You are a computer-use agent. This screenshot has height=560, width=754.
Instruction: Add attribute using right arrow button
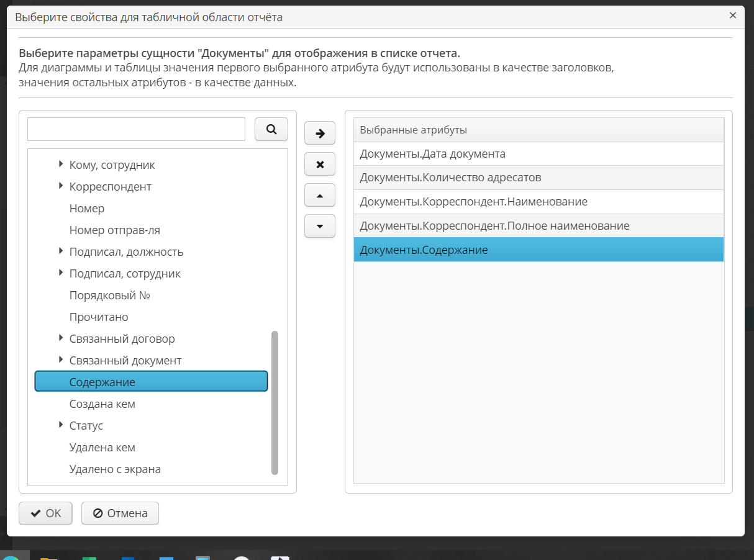coord(320,133)
